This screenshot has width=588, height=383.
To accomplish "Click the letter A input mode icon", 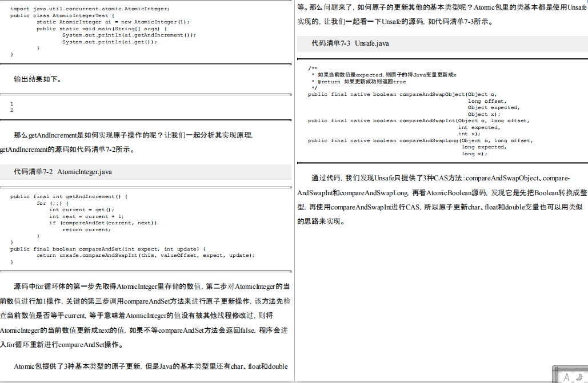I will pos(566,377).
